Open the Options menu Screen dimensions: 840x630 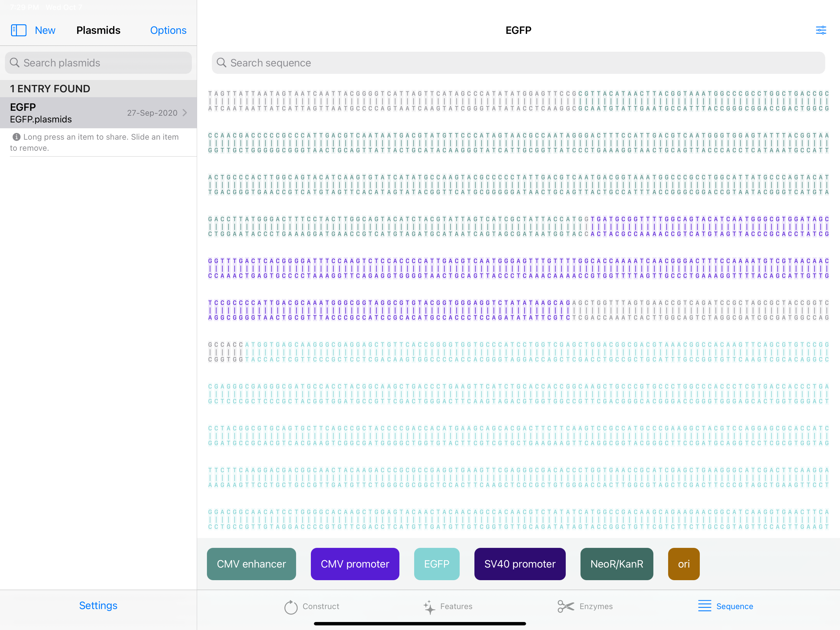point(168,30)
